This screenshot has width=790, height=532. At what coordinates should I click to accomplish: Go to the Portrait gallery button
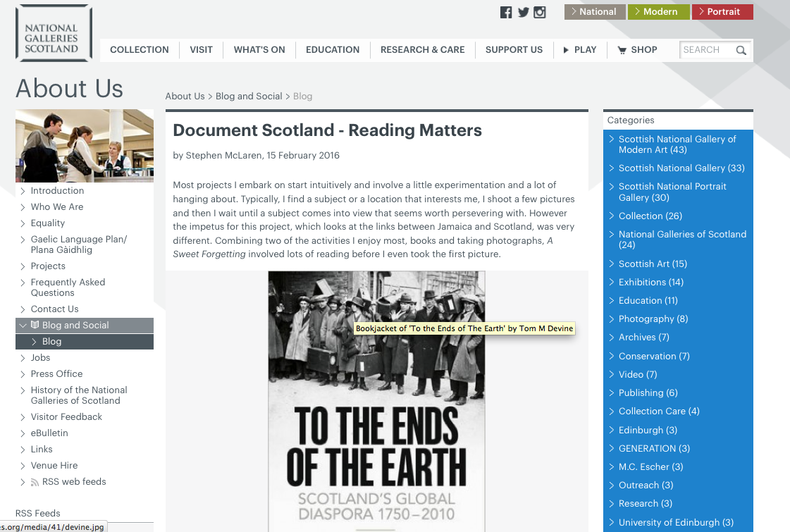pyautogui.click(x=722, y=12)
